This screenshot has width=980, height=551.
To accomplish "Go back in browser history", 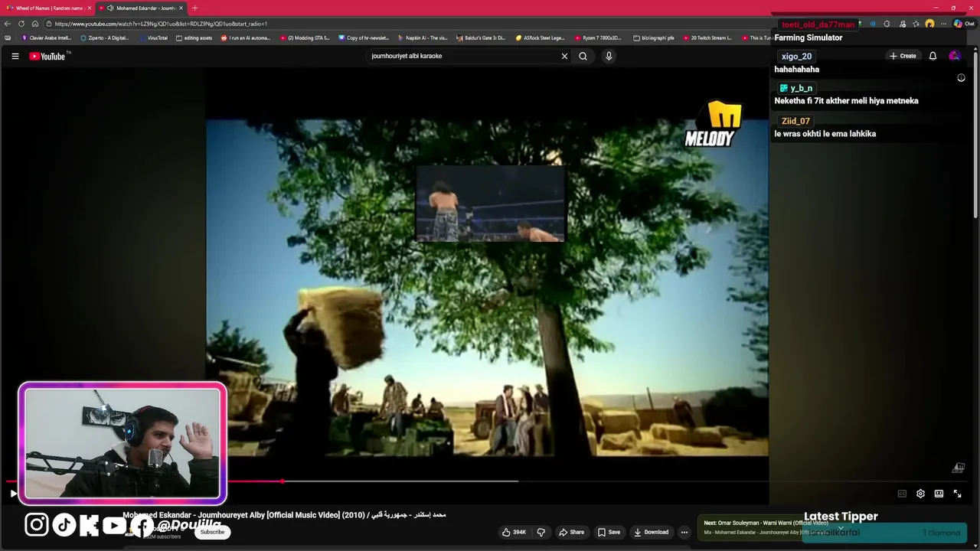I will [8, 24].
